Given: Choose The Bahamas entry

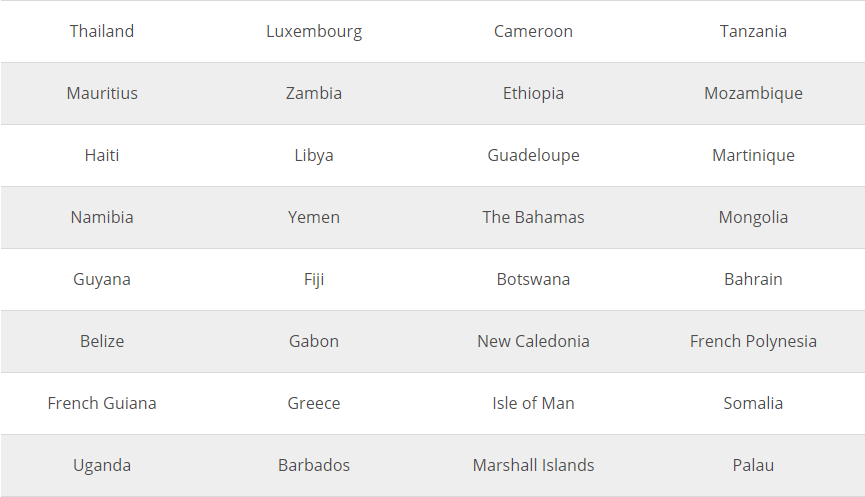Looking at the screenshot, I should coord(533,217).
